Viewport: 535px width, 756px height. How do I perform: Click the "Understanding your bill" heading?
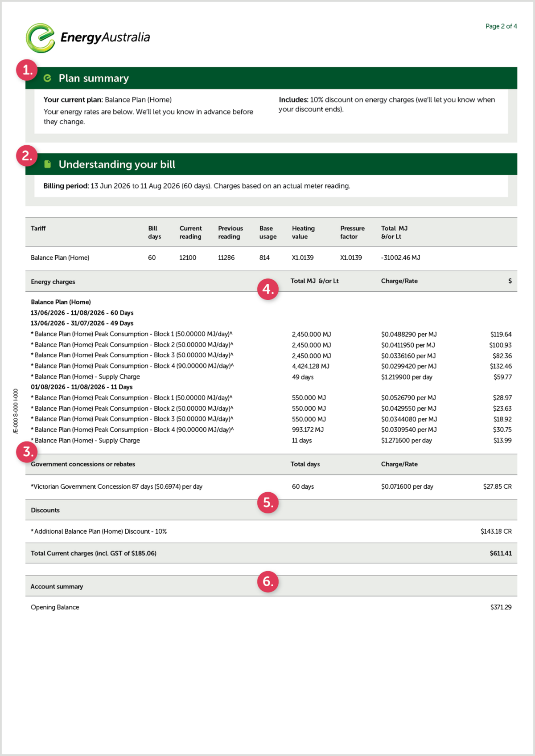(117, 164)
